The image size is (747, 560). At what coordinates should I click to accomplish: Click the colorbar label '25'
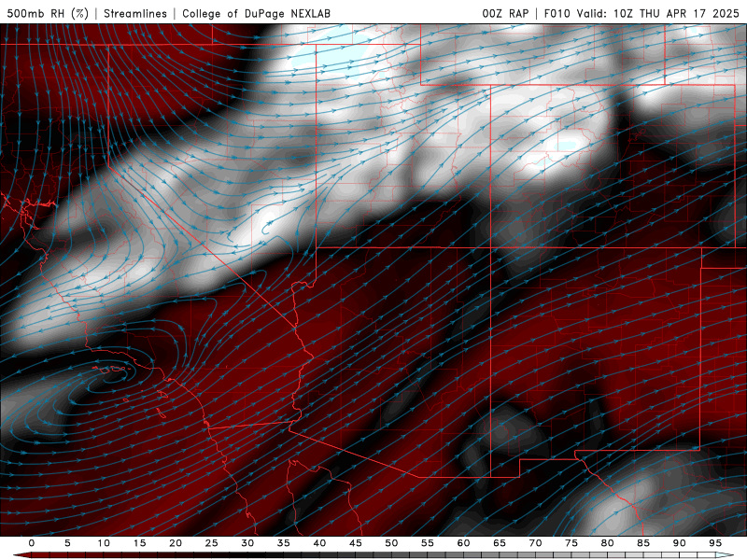[212, 543]
